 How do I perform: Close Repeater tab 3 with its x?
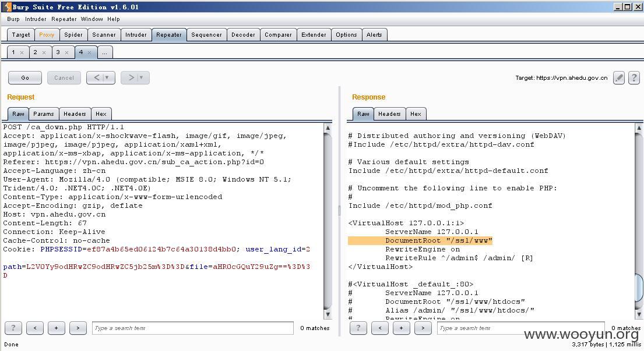pos(66,52)
